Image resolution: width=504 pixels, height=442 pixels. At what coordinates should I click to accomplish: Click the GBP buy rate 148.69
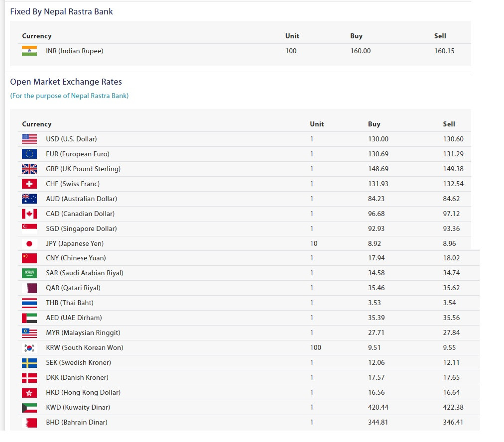point(378,169)
